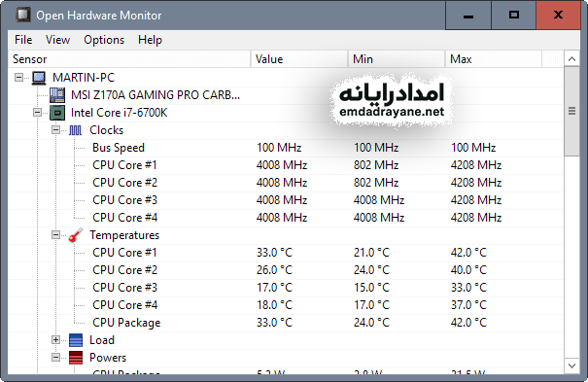Click the Load label
Image resolution: width=588 pixels, height=382 pixels.
(x=102, y=340)
